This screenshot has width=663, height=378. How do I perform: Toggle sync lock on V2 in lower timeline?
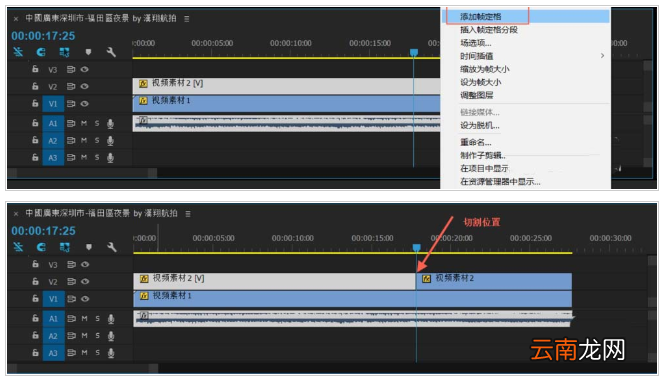click(x=71, y=281)
